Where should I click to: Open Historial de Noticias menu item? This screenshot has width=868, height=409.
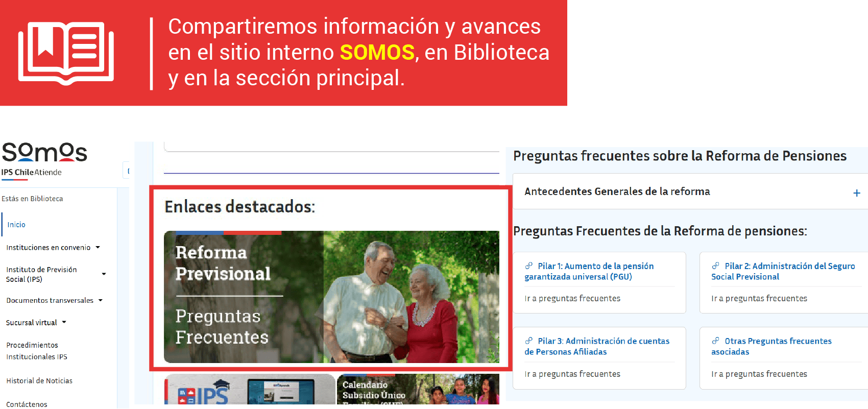click(x=39, y=381)
